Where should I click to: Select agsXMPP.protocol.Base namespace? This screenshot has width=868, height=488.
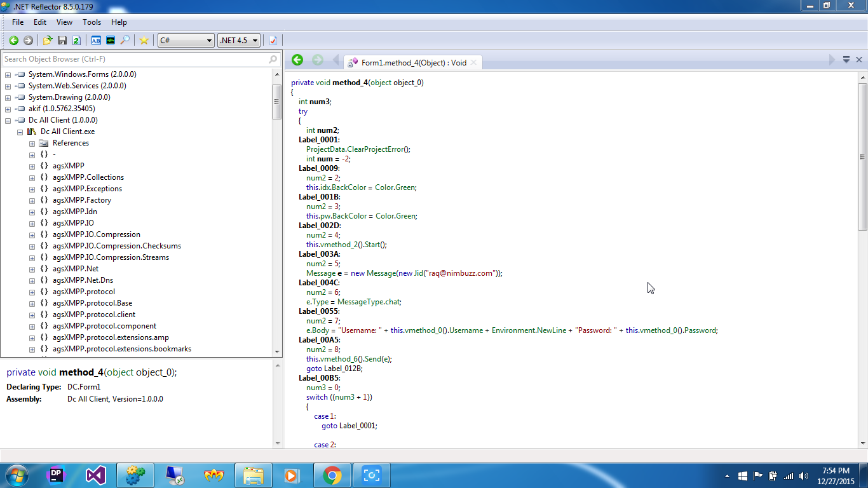pyautogui.click(x=93, y=303)
